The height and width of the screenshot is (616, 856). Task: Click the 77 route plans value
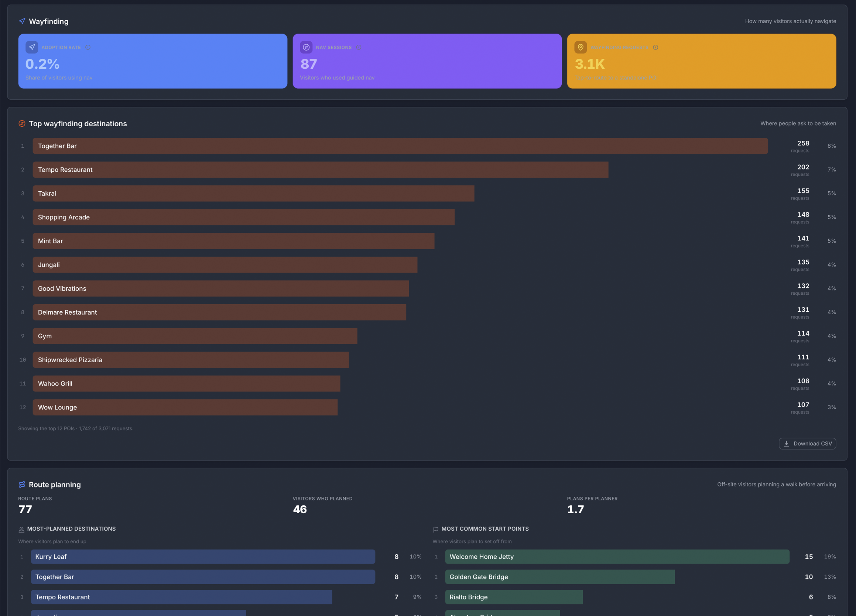(x=25, y=509)
